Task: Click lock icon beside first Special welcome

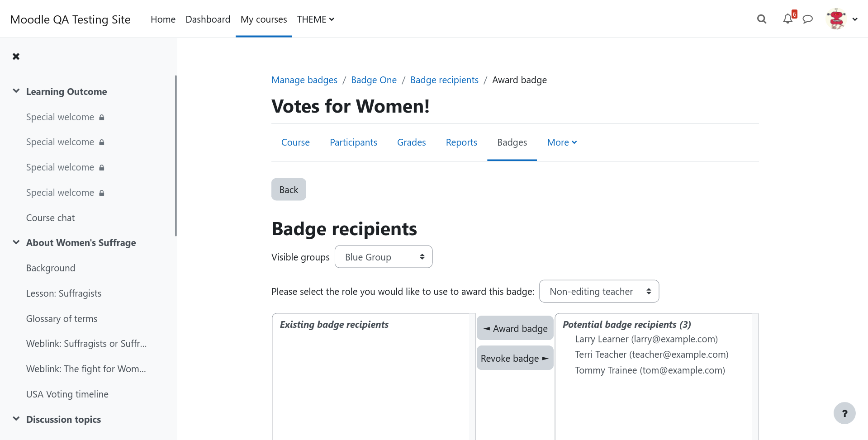Action: pos(102,117)
